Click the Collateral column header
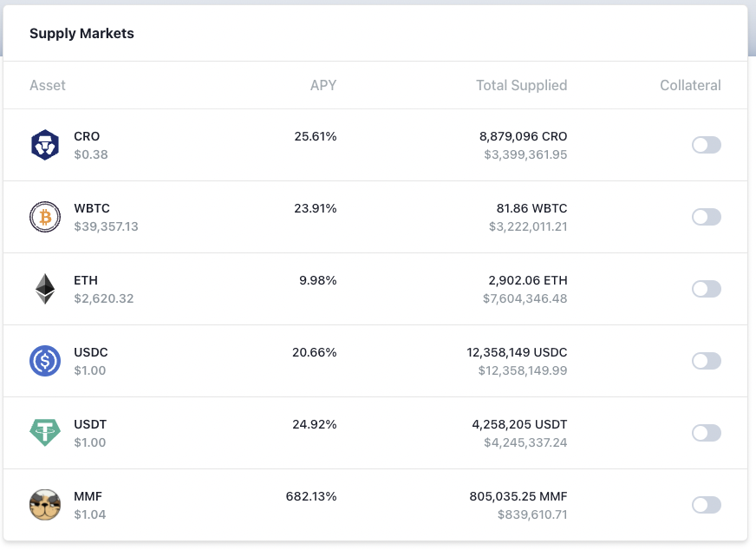The width and height of the screenshot is (756, 550). [689, 85]
